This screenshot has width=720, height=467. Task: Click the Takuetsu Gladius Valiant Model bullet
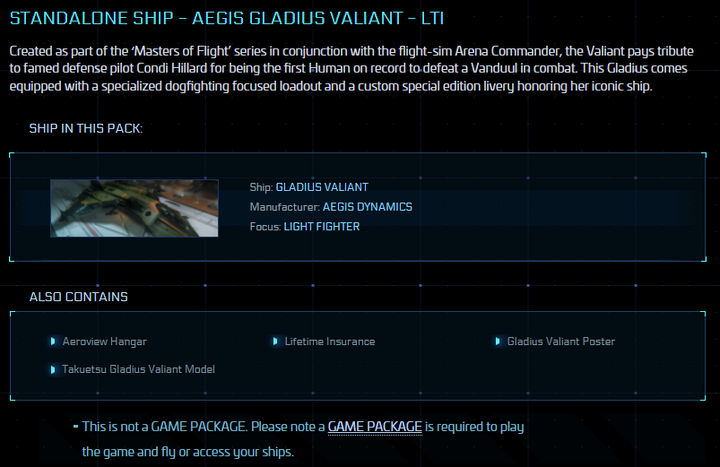pos(54,369)
